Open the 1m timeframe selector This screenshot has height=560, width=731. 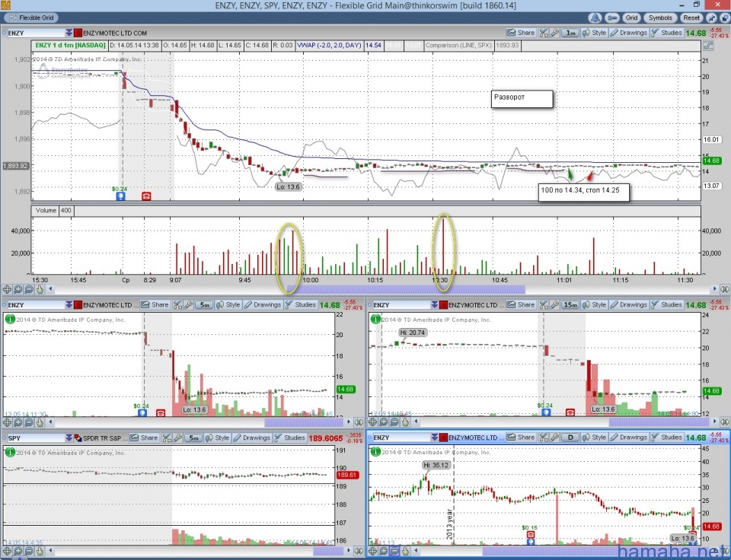[x=570, y=33]
